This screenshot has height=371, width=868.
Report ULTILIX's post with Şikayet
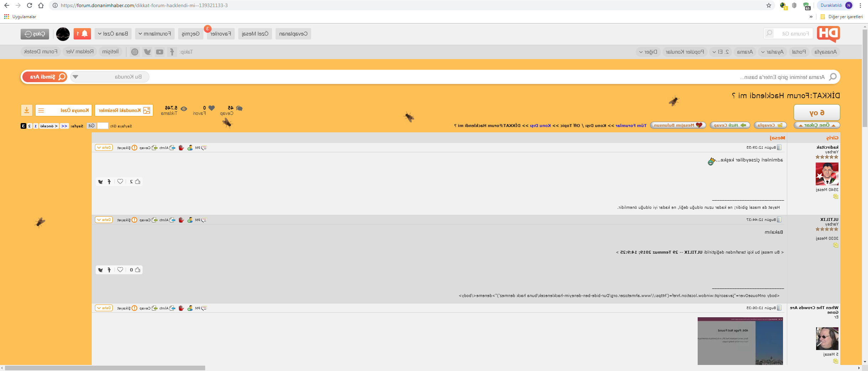(x=127, y=220)
